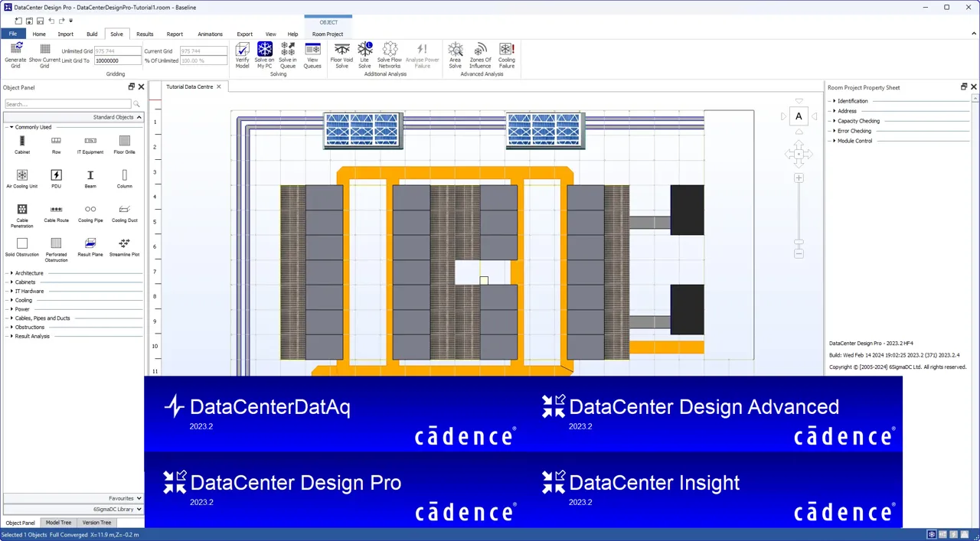This screenshot has height=541, width=980.
Task: Select Cooling Duct object
Action: [x=125, y=213]
